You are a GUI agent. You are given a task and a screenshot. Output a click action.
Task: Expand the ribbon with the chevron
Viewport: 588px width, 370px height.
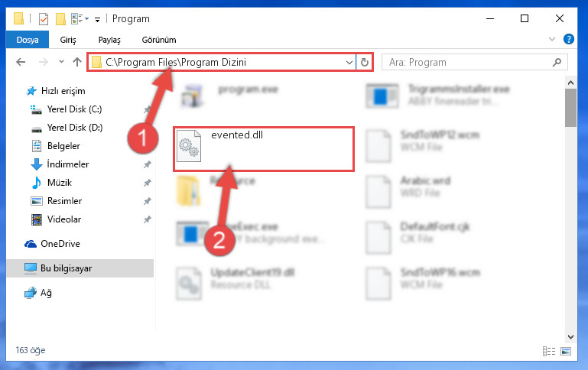pos(551,39)
